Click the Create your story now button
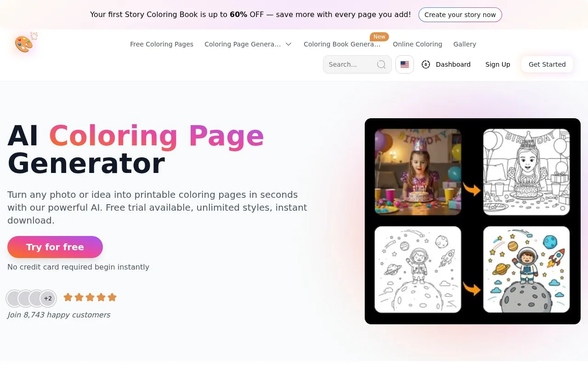588x368 pixels. coord(460,15)
